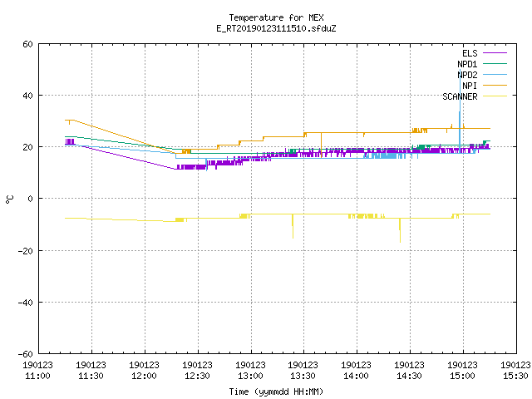The height and width of the screenshot is (399, 532).
Task: Click the yellow SCANNER legend line sample
Action: (x=495, y=96)
